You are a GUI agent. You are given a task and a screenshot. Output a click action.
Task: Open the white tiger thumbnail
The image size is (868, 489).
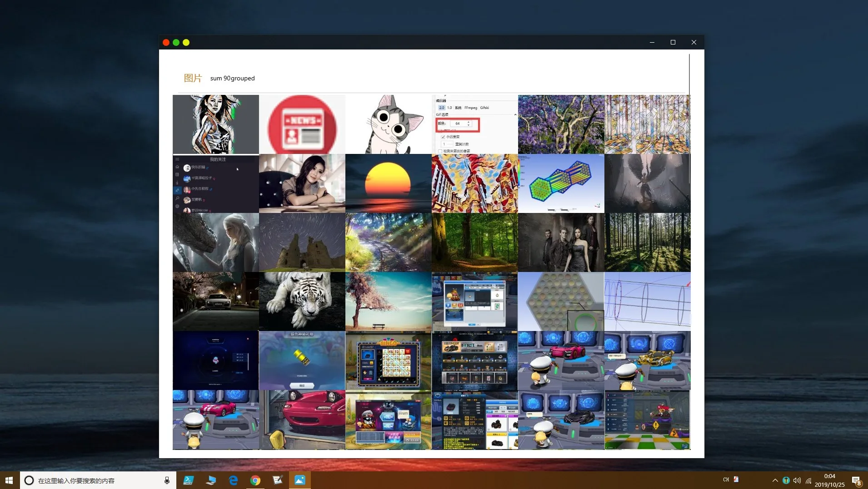tap(302, 301)
